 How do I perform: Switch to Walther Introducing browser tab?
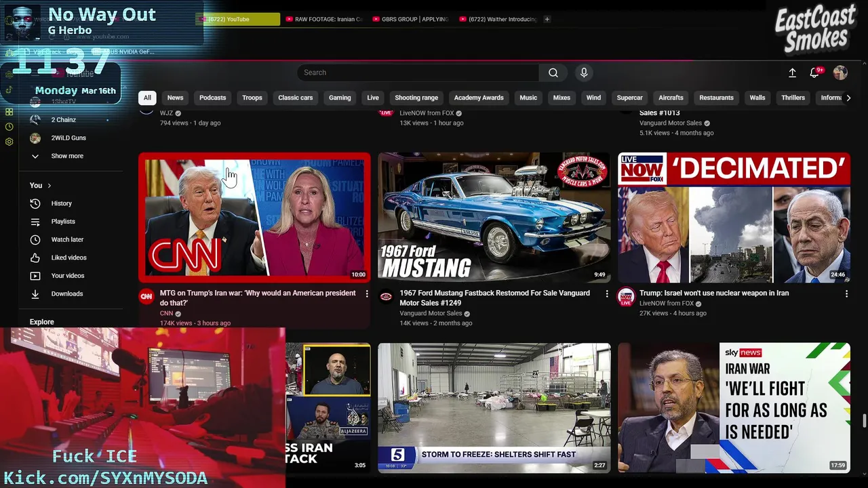(x=497, y=19)
